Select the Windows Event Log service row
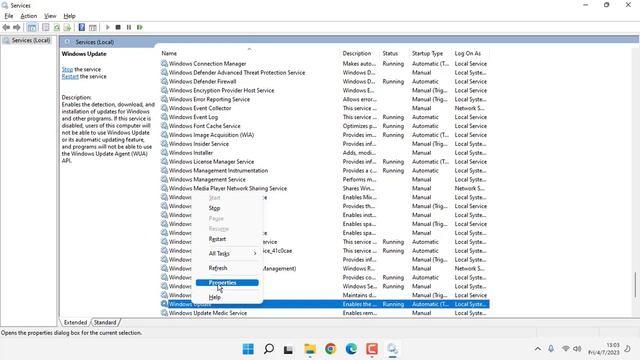 (x=324, y=117)
